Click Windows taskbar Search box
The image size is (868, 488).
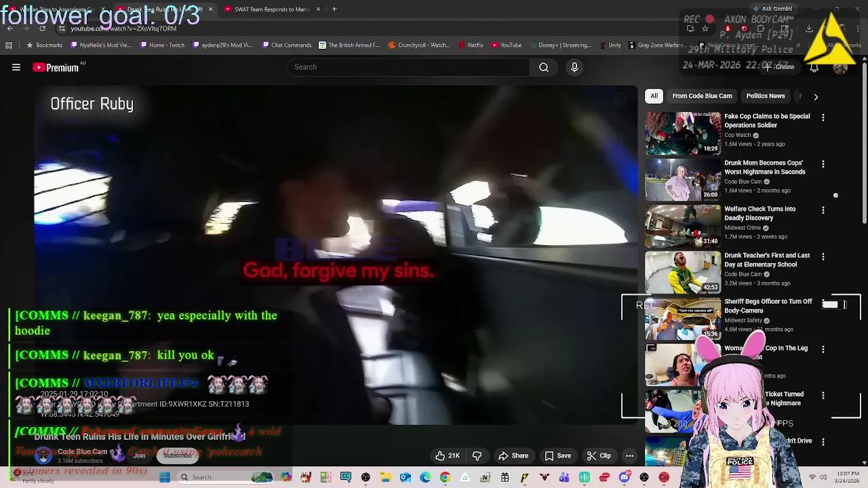coord(225,477)
